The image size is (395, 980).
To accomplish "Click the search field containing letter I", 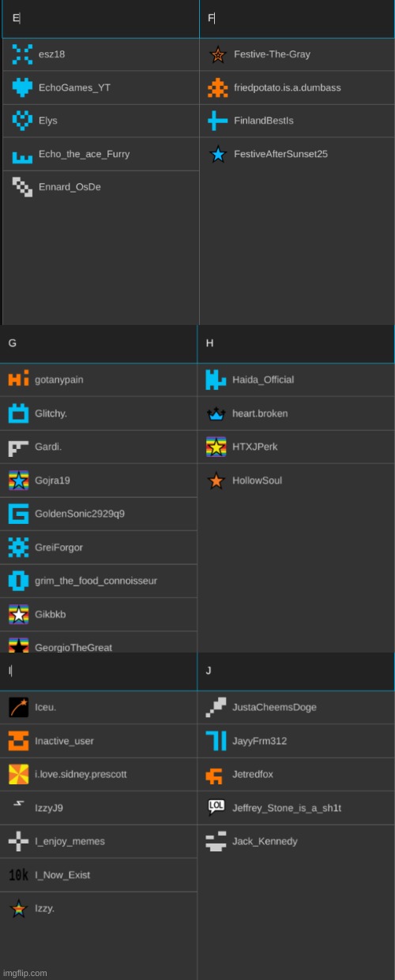I will point(99,671).
